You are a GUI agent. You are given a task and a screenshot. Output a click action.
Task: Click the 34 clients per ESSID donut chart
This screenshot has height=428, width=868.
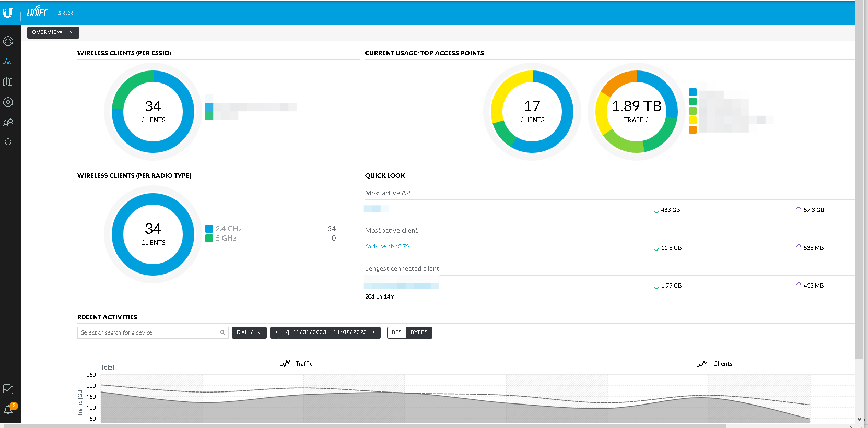tap(153, 112)
